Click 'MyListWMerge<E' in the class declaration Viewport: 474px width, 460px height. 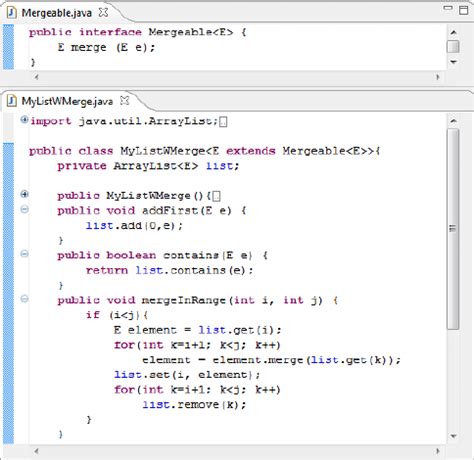170,151
